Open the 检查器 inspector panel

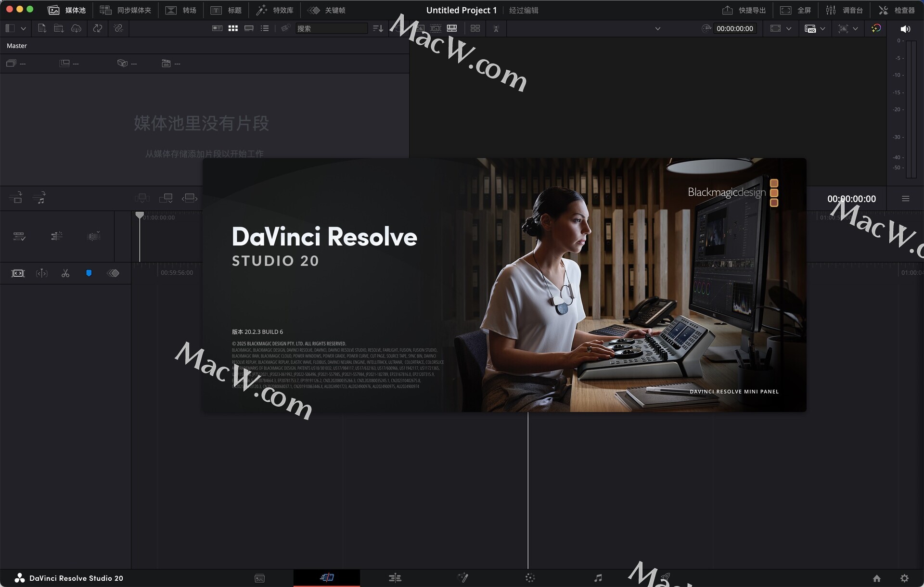click(897, 10)
